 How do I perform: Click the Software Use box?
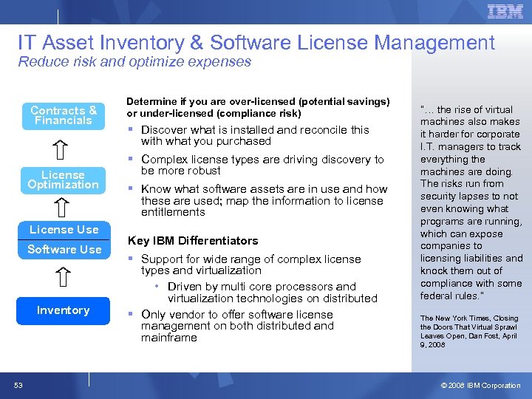64,250
